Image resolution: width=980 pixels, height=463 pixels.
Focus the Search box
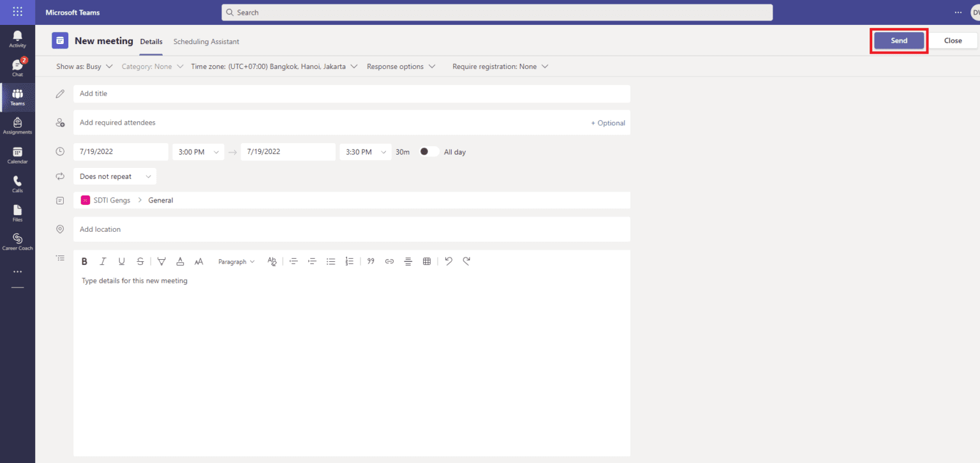click(497, 12)
